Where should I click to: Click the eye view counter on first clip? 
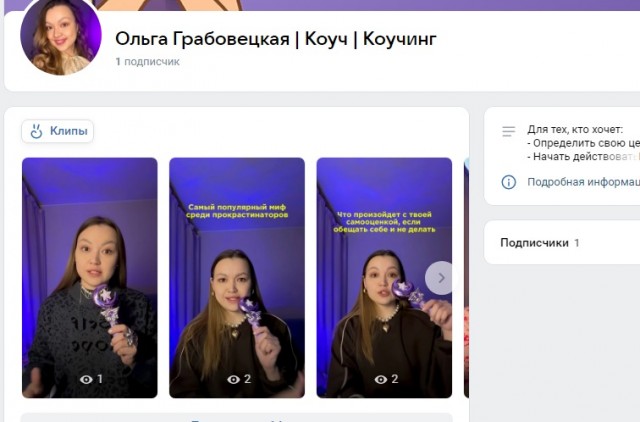pyautogui.click(x=91, y=379)
